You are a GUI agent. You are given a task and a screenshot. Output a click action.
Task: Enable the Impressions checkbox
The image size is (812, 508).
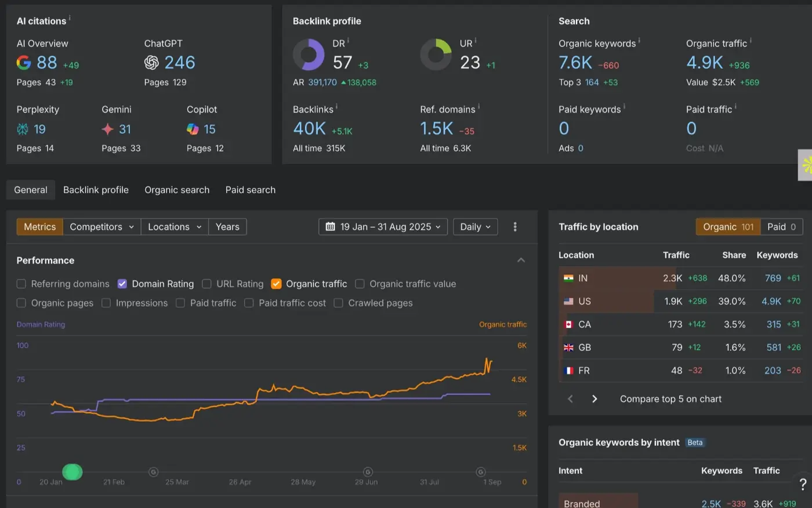click(x=106, y=303)
